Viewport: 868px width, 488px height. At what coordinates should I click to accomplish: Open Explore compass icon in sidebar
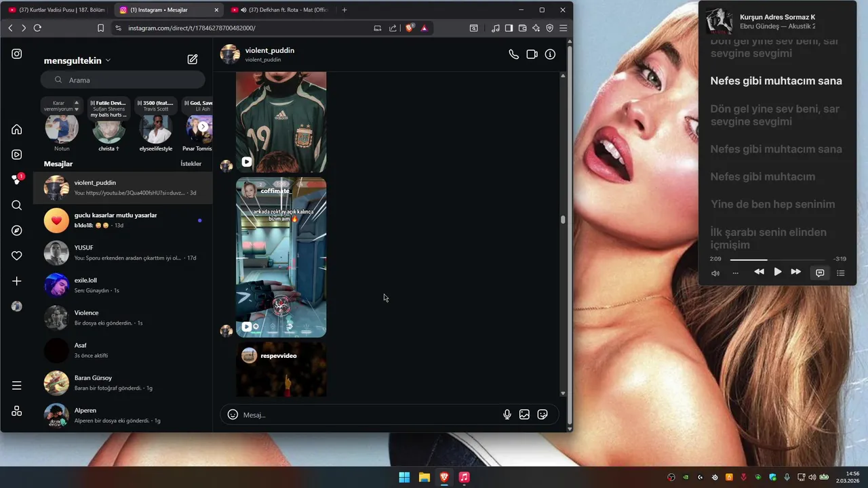pos(17,230)
